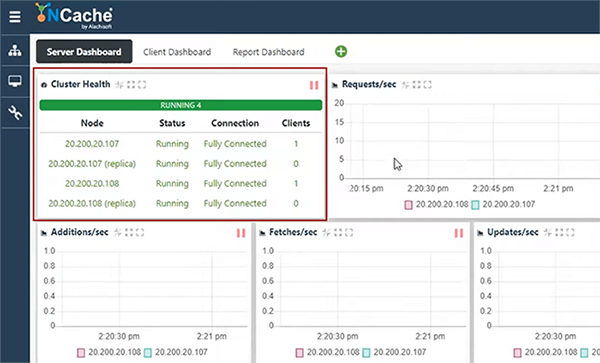This screenshot has height=363, width=600.
Task: Add a new dashboard with green plus
Action: [341, 52]
